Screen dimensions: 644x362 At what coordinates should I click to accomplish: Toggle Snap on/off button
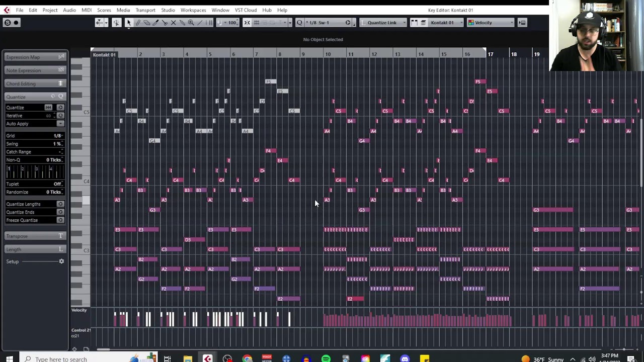coord(247,23)
